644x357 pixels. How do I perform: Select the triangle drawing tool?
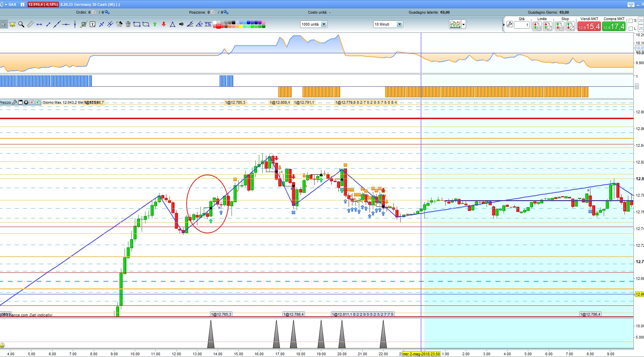coord(172,24)
